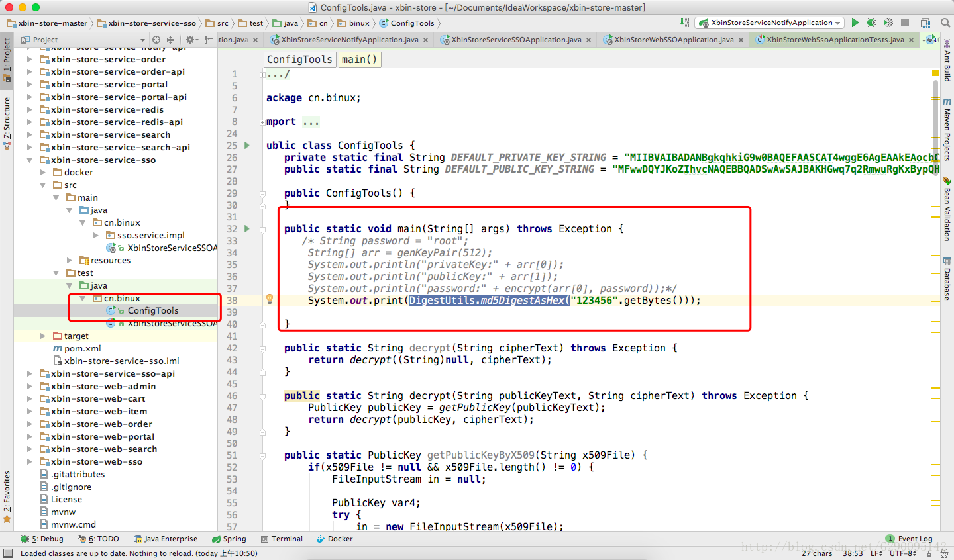Select ConfigTools file in project tree
954x560 pixels.
153,310
